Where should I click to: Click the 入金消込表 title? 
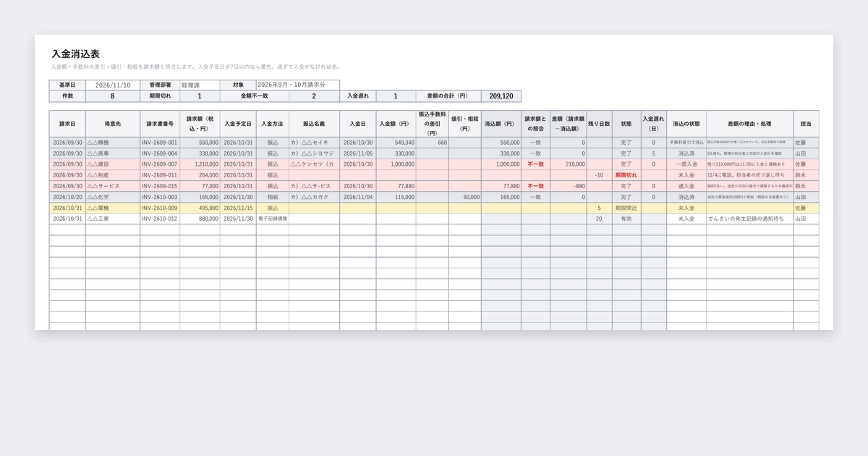[x=75, y=54]
